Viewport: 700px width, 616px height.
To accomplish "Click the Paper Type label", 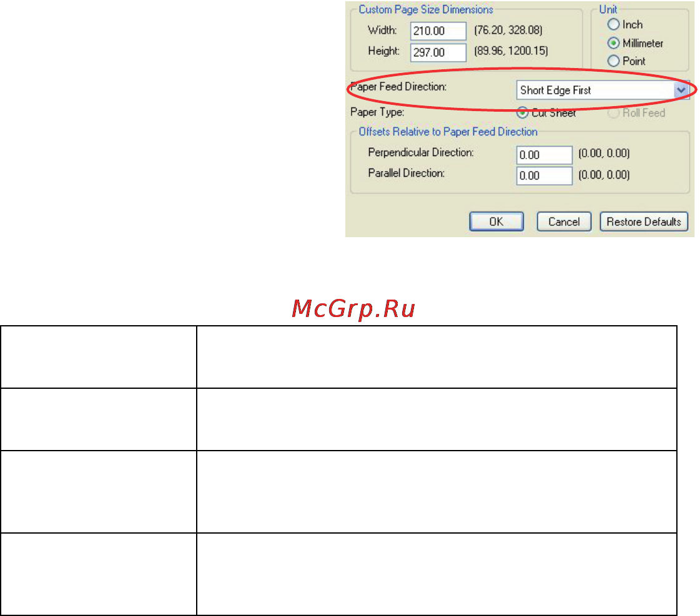I will pos(377,112).
